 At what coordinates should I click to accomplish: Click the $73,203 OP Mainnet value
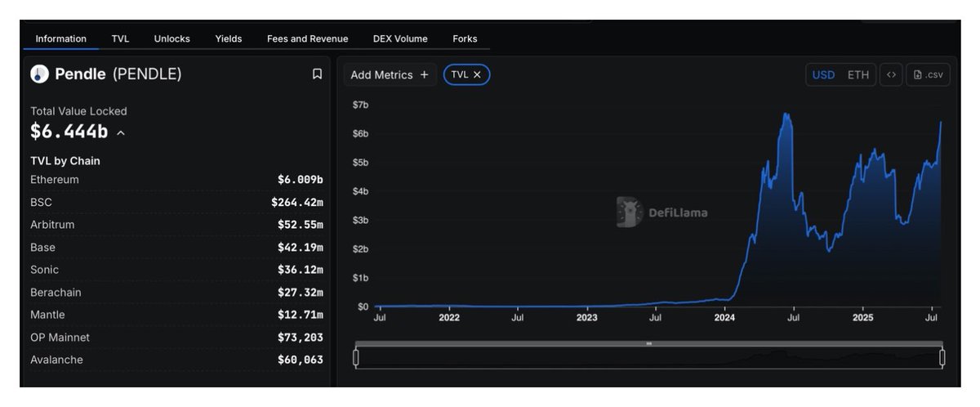[x=301, y=338]
